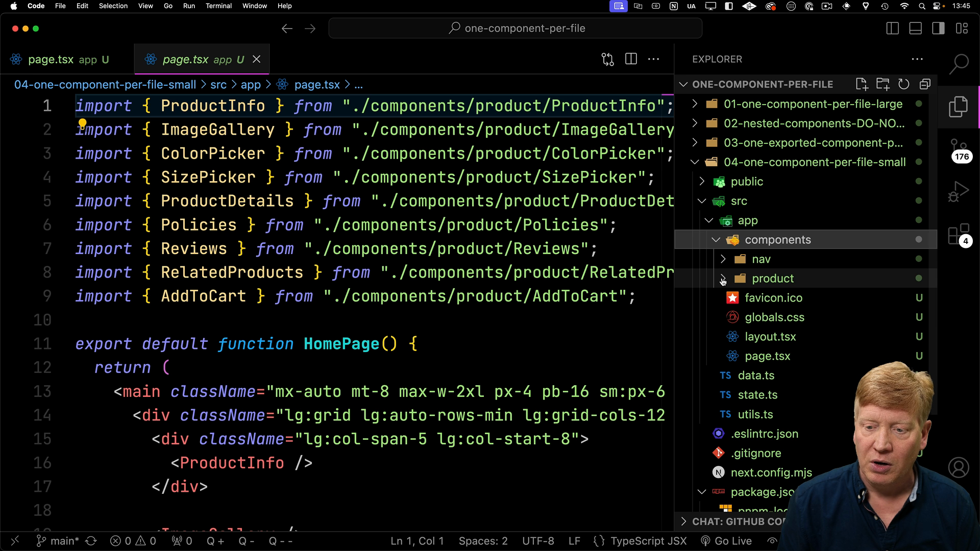This screenshot has width=980, height=551.
Task: Collapse all folders in Explorer
Action: 925,84
